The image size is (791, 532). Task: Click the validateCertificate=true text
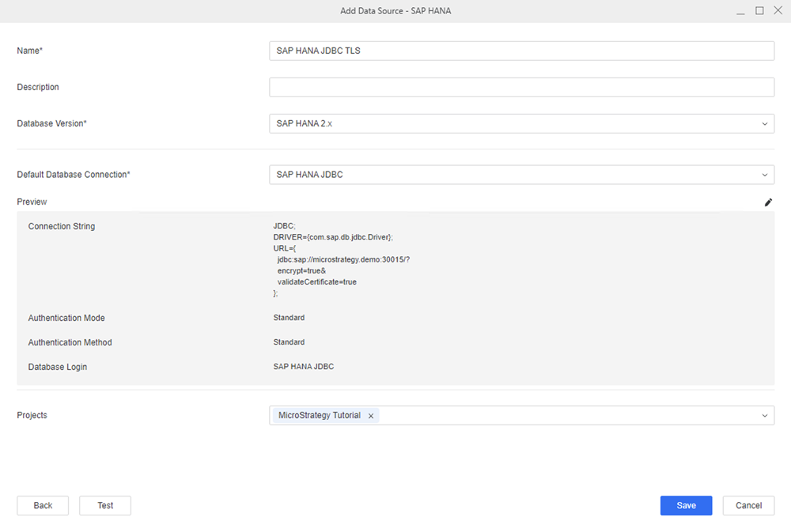click(317, 282)
